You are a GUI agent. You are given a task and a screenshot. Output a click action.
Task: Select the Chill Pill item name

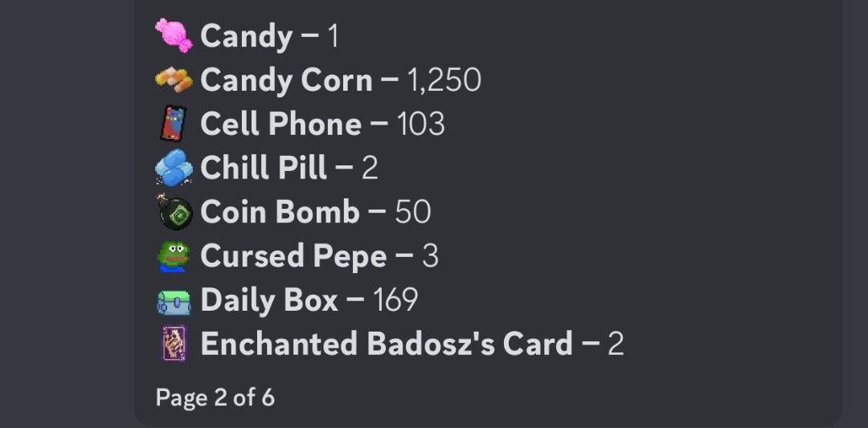click(264, 168)
